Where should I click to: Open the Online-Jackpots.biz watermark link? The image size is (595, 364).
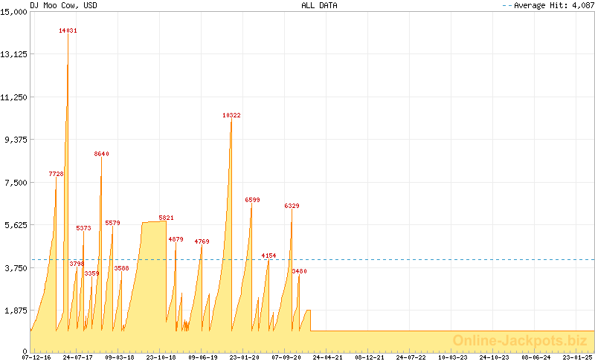click(515, 340)
